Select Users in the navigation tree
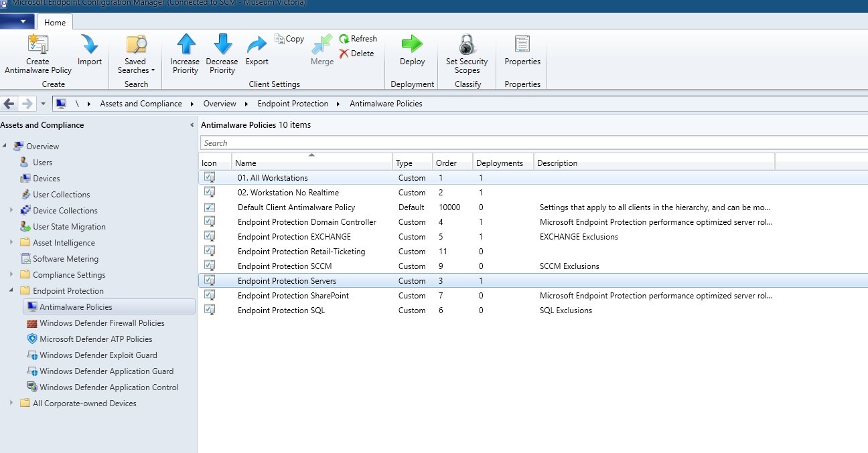The height and width of the screenshot is (453, 868). 42,163
